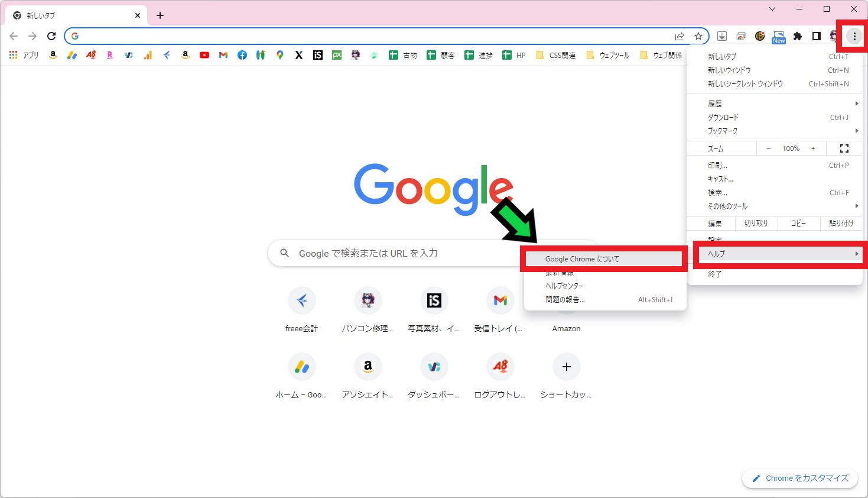
Task: Click the download-arrow extension icon
Action: point(722,36)
